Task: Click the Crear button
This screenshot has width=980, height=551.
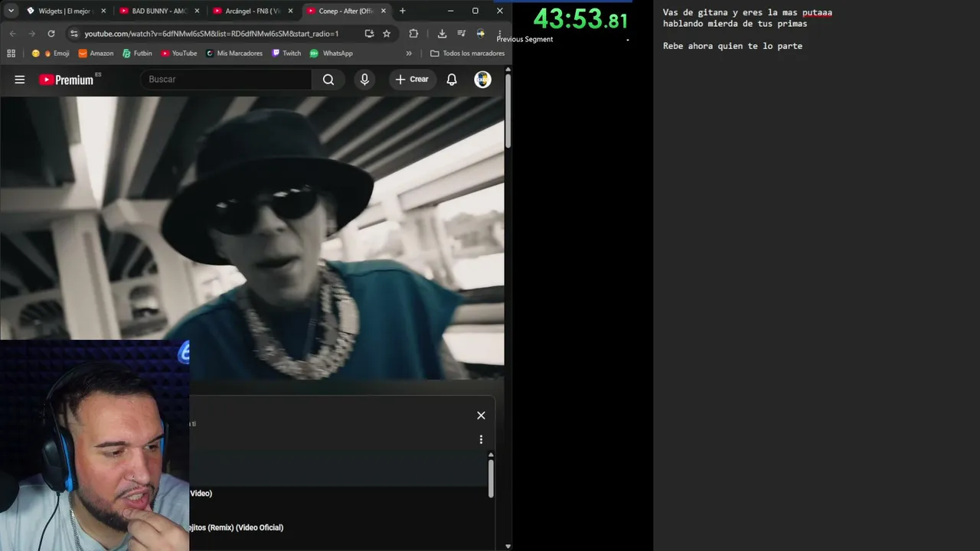Action: [x=412, y=80]
